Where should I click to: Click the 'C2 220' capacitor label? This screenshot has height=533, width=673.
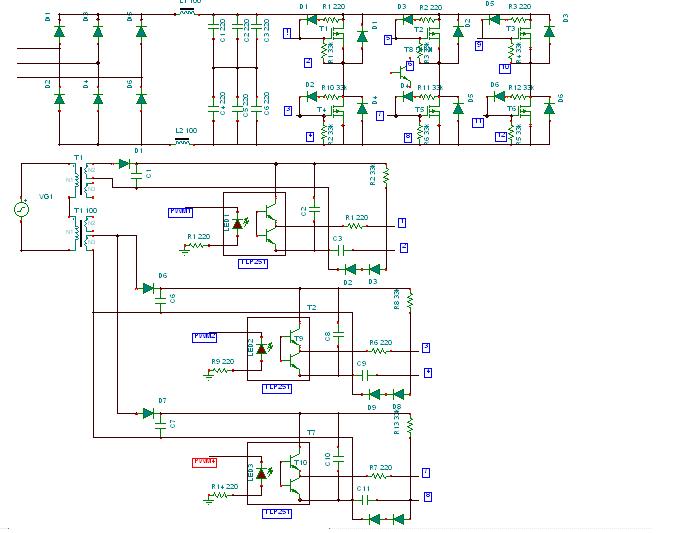pos(246,30)
